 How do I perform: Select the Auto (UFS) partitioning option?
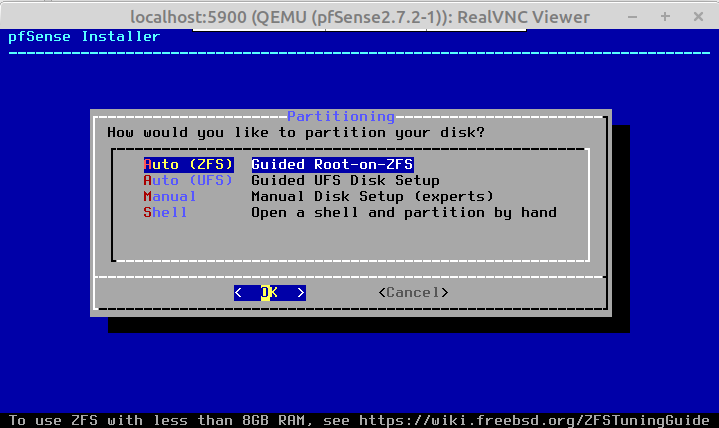point(188,180)
